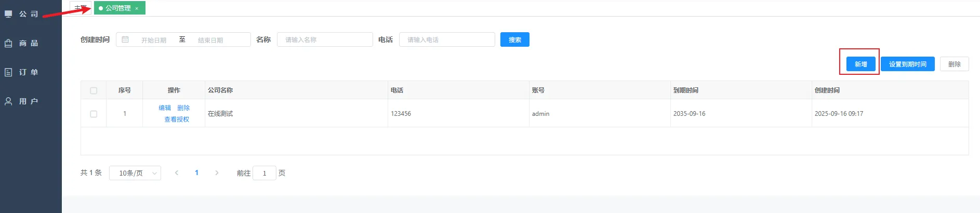The image size is (980, 213).
Task: Go to next page arrow in pagination
Action: tap(217, 173)
